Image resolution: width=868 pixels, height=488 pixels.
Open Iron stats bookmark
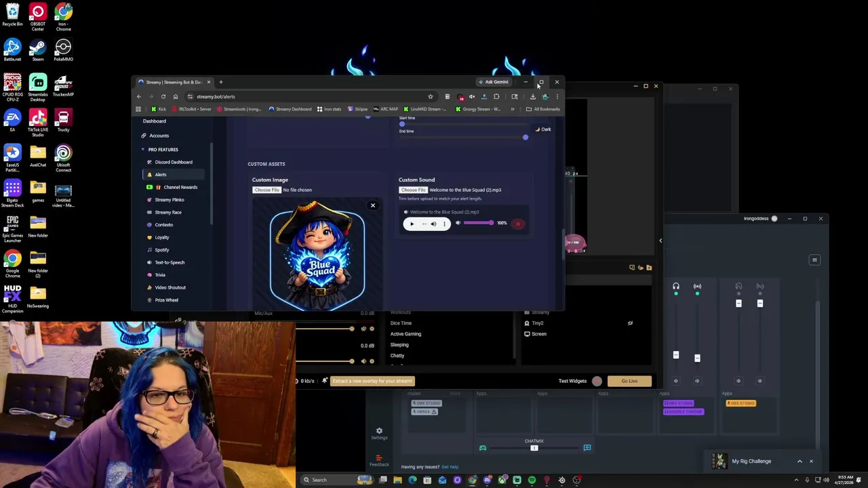click(329, 109)
